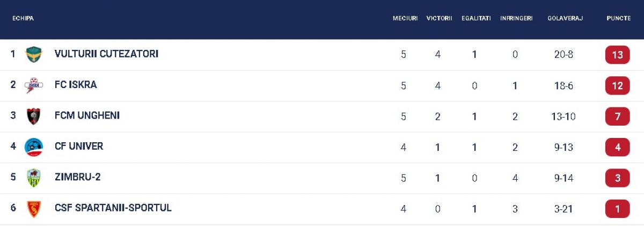Sort by the Puncte column header
The image size is (644, 226).
point(618,18)
